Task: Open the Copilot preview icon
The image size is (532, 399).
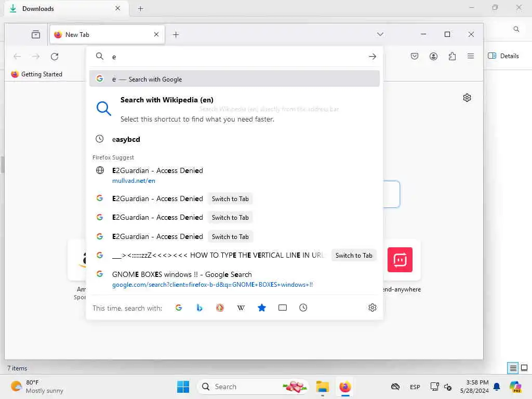Action: tap(515, 387)
